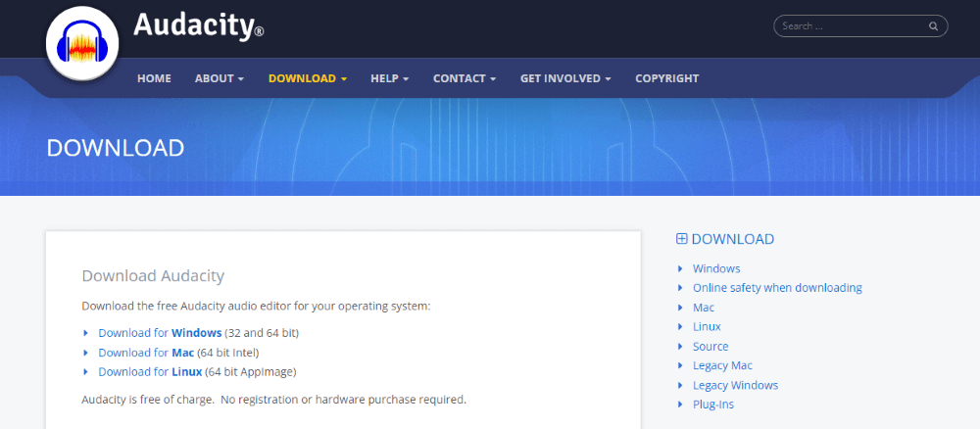Viewport: 980px width, 429px height.
Task: Click the plus icon beside sidebar DOWNLOAD heading
Action: [x=682, y=239]
